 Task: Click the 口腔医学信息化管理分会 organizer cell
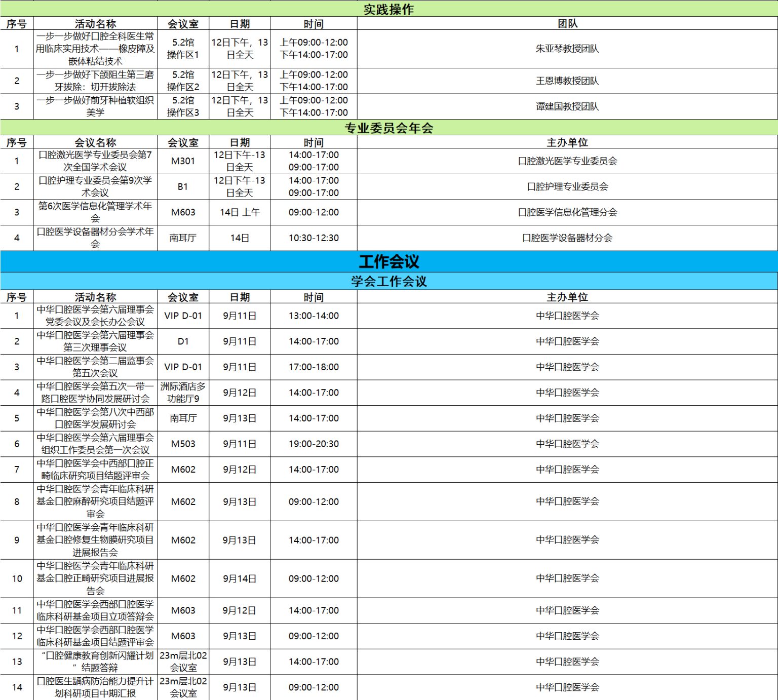pyautogui.click(x=567, y=212)
